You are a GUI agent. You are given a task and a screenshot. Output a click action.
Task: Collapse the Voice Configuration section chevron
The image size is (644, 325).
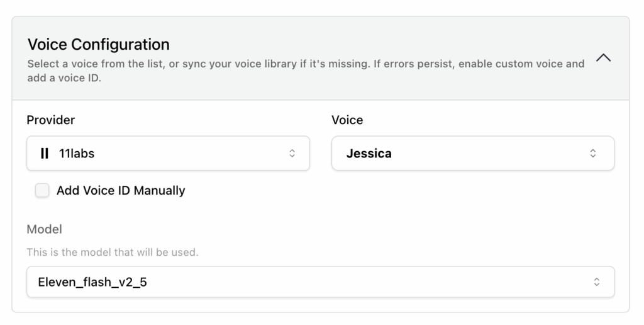(x=603, y=58)
